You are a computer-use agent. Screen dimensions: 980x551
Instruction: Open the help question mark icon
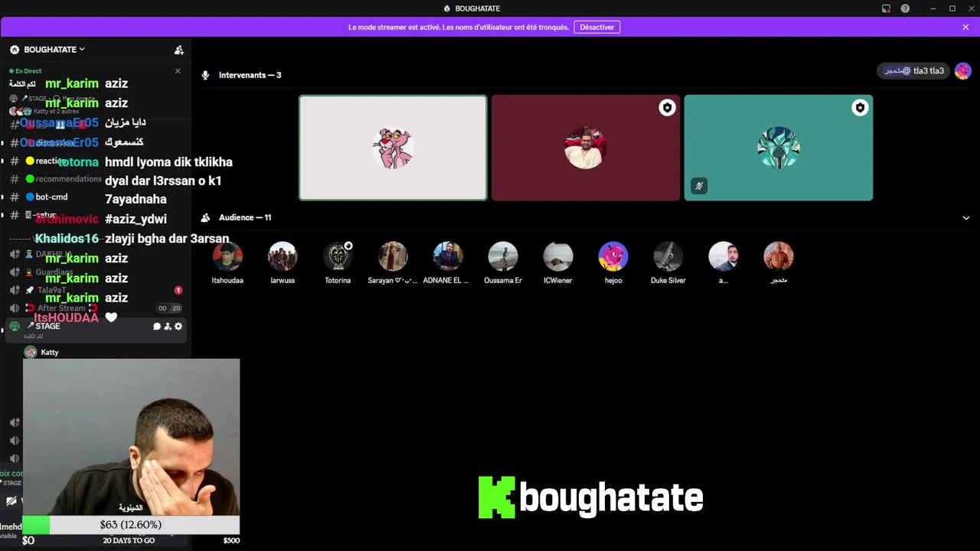905,8
